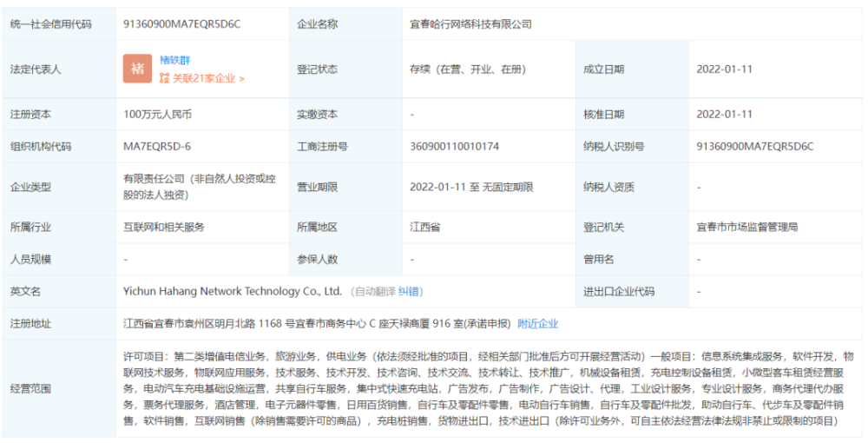Image resolution: width=868 pixels, height=443 pixels.
Task: Click the 经营范围 business scope paragraph
Action: 488,388
